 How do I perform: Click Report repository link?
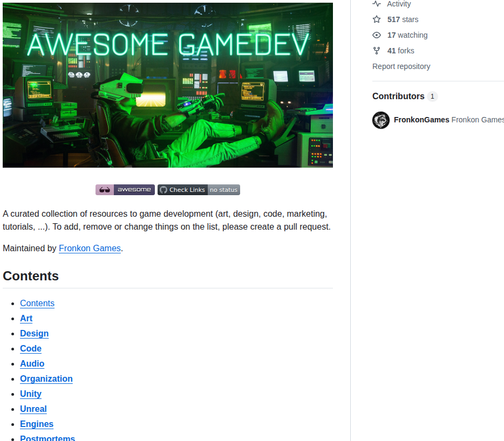pos(401,66)
